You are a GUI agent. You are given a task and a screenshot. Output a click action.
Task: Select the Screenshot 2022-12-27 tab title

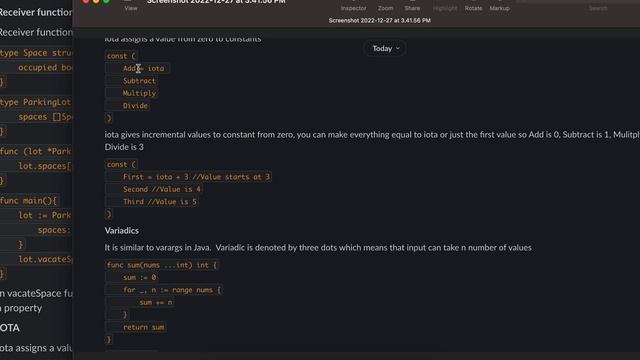(380, 20)
